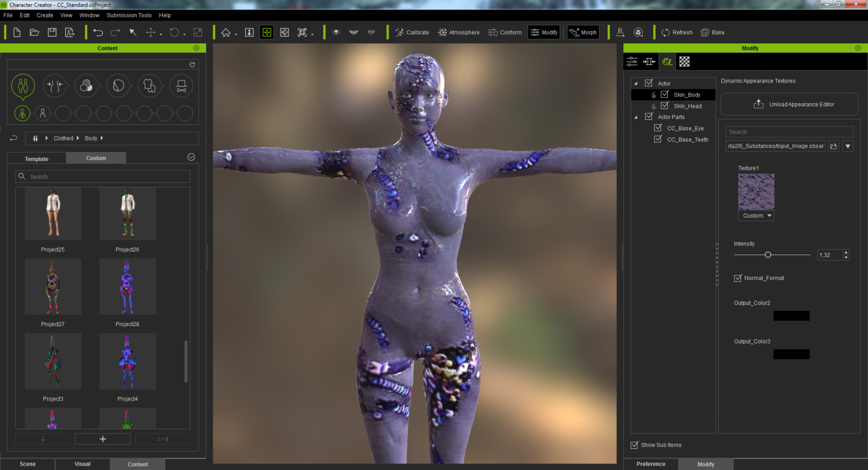Viewport: 868px width, 470px height.
Task: Uncheck the Skin_Head checkbox
Action: pos(665,106)
